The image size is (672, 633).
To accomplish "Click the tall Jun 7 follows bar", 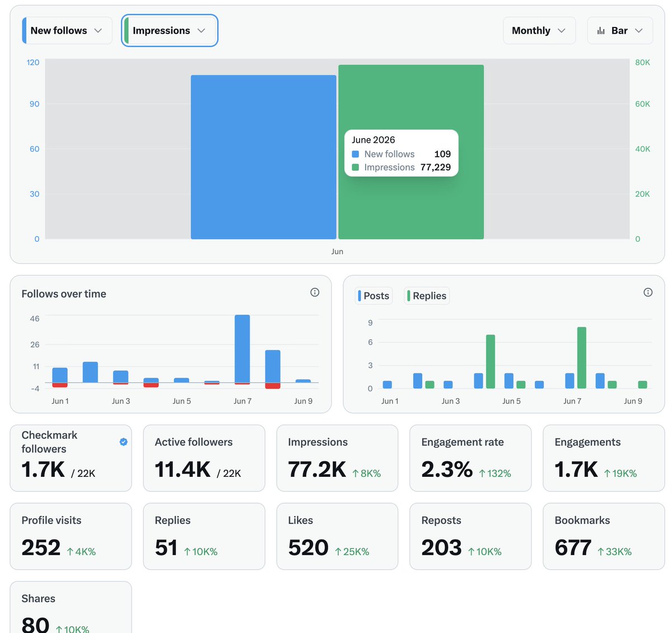I will point(242,349).
